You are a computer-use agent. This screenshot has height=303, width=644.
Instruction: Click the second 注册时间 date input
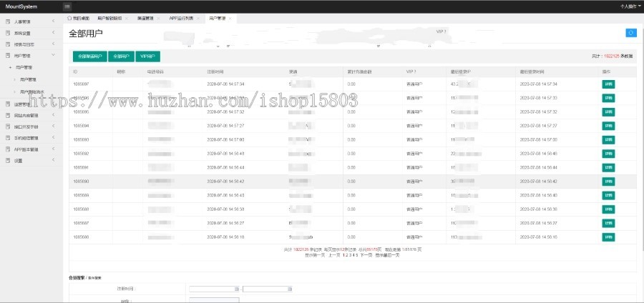click(x=268, y=289)
